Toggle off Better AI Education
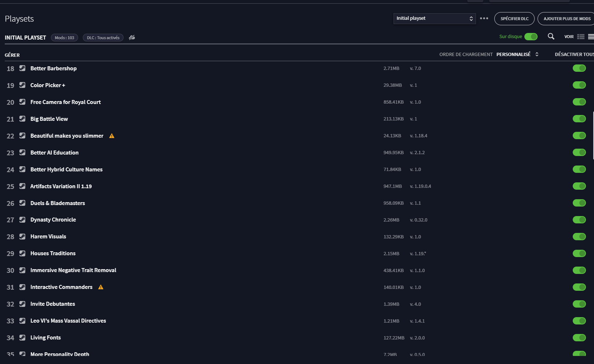The width and height of the screenshot is (594, 364). (579, 152)
